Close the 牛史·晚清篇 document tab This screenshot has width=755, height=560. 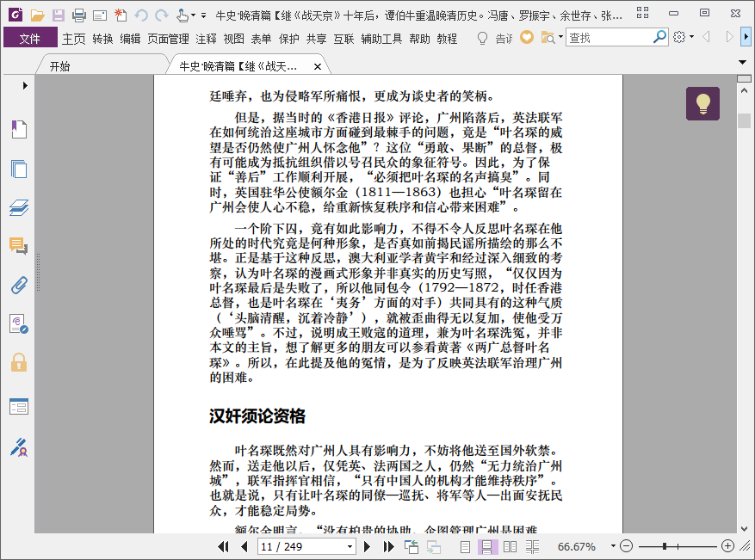(318, 67)
